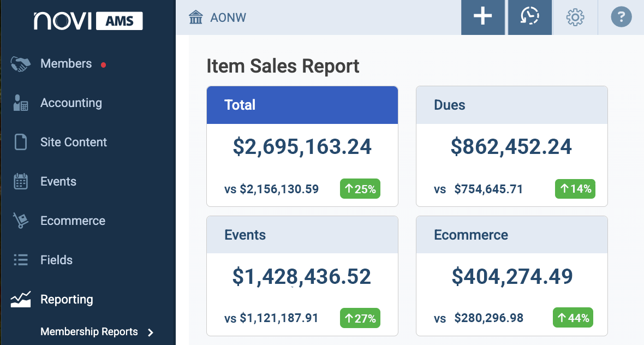Screen dimensions: 644x345
Task: Open the Accounting section
Action: (x=71, y=103)
